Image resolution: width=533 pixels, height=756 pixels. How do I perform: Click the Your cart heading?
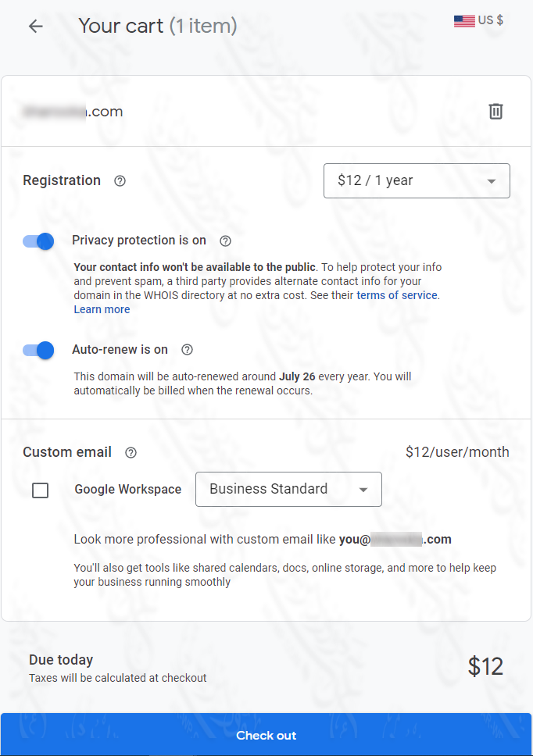(157, 27)
